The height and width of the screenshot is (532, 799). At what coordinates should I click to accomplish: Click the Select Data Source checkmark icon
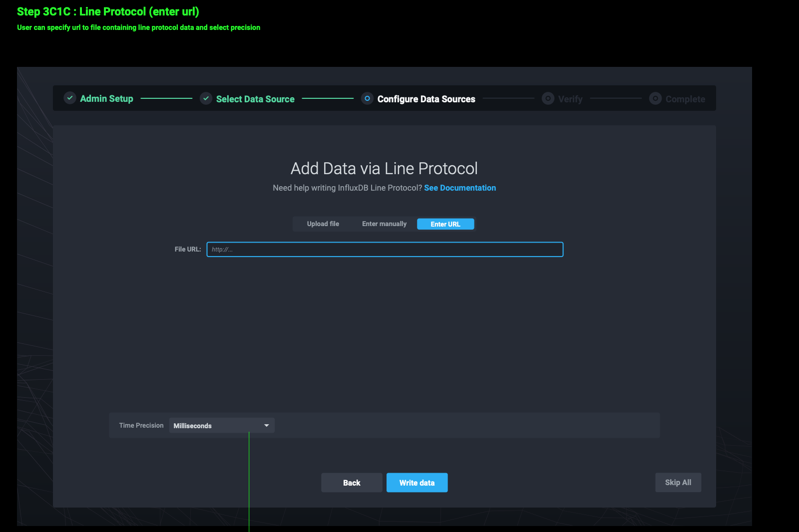click(206, 98)
